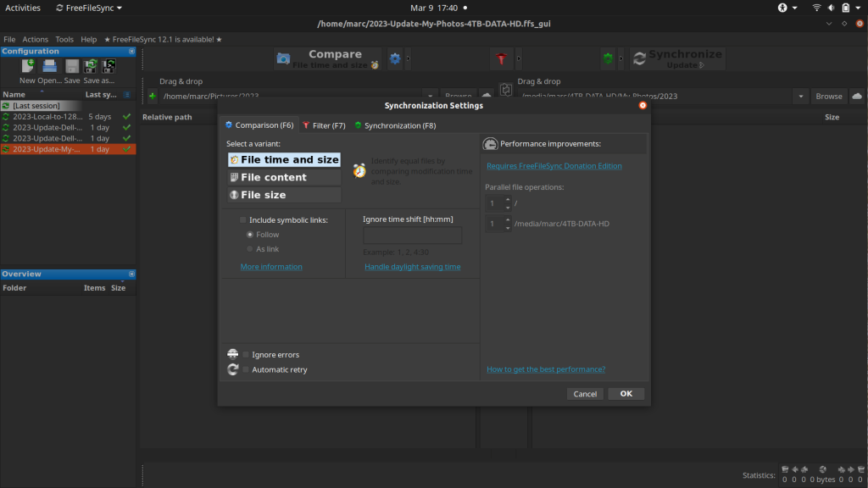Screen dimensions: 868x488
Task: Close Synchronization Settings with red X
Action: point(643,105)
